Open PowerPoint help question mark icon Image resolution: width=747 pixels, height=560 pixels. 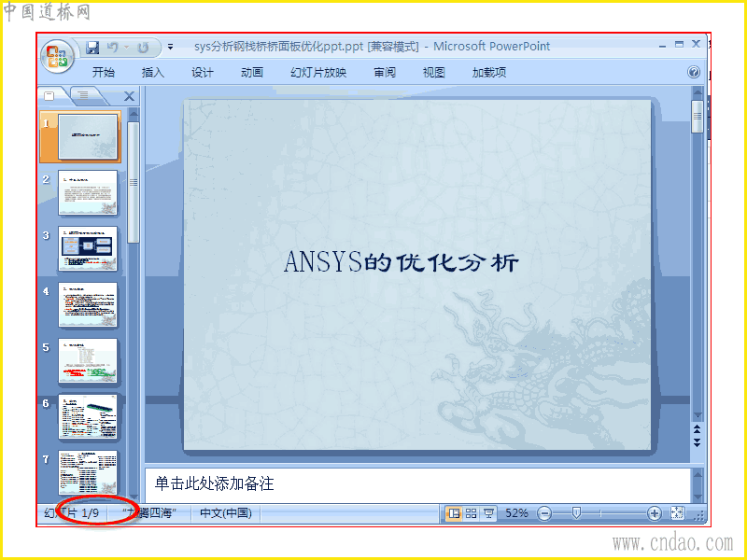pos(694,72)
